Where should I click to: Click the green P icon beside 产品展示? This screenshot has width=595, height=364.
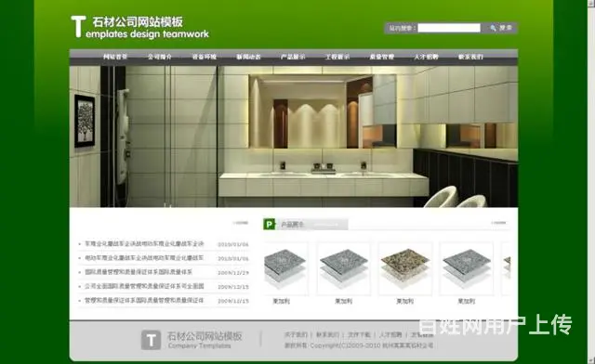pos(269,224)
